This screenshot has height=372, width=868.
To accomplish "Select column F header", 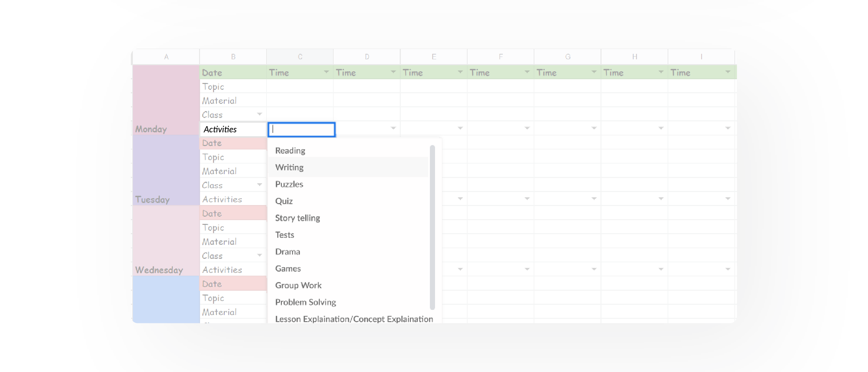I will 501,57.
